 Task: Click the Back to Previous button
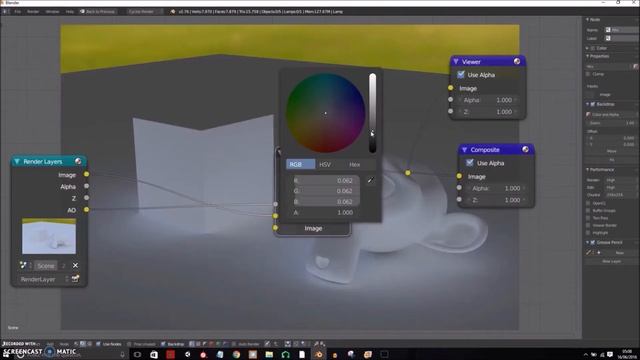[x=98, y=11]
